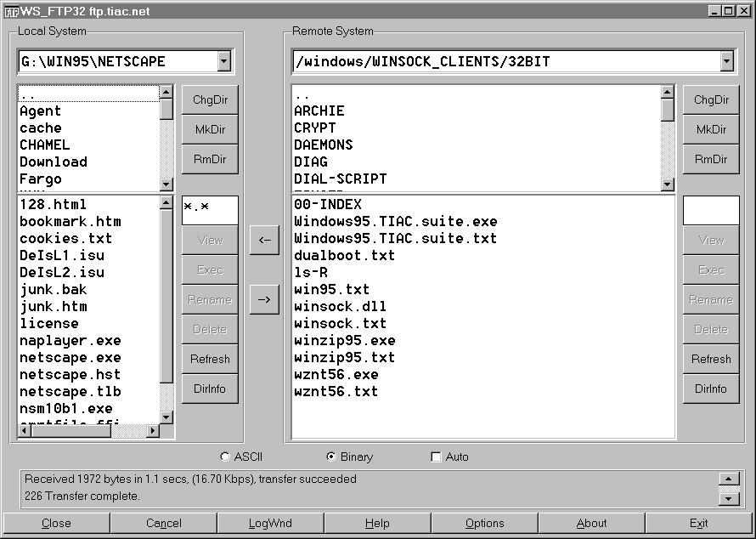Click local RmDir button
756x539 pixels.
[x=210, y=160]
